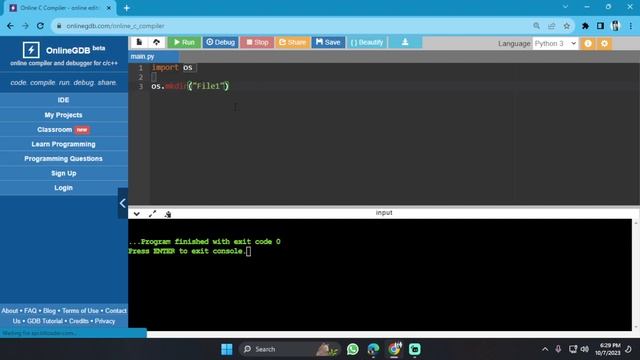Bookmark this page with star icon
Screen dimensions: 640x360
click(x=567, y=26)
